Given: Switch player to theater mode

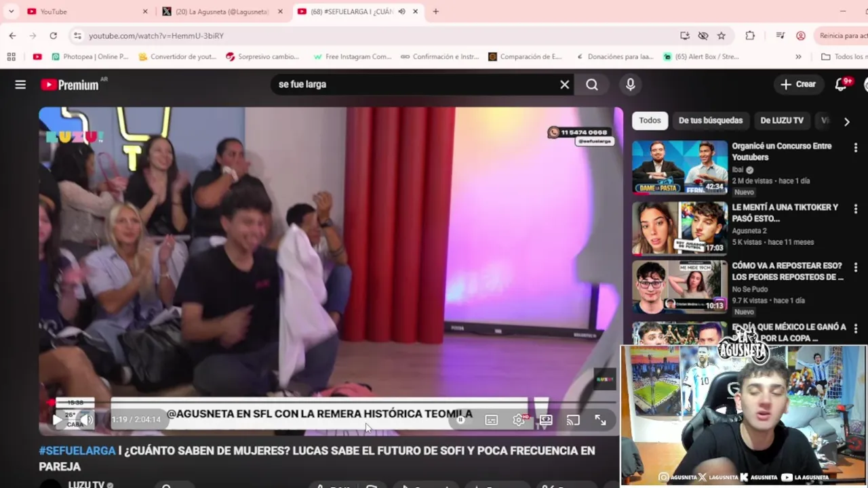Looking at the screenshot, I should (546, 420).
